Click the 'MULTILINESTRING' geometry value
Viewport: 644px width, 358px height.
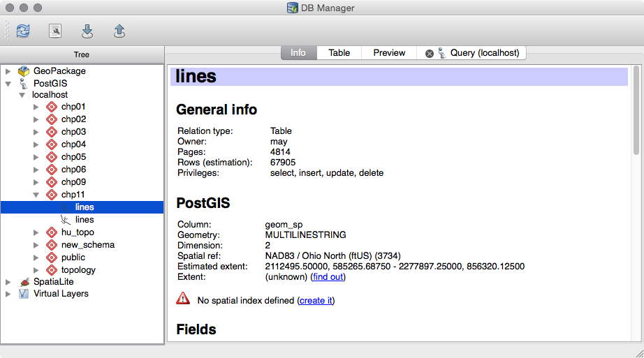pyautogui.click(x=305, y=235)
